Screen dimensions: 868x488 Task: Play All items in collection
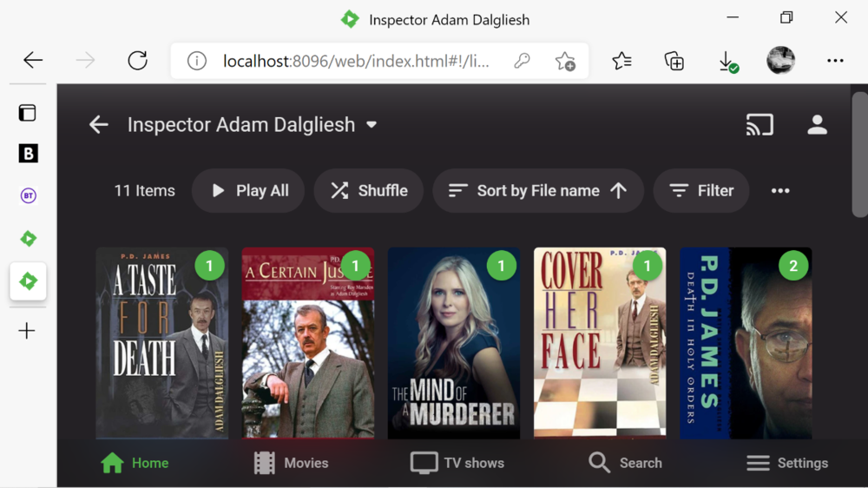pos(248,190)
